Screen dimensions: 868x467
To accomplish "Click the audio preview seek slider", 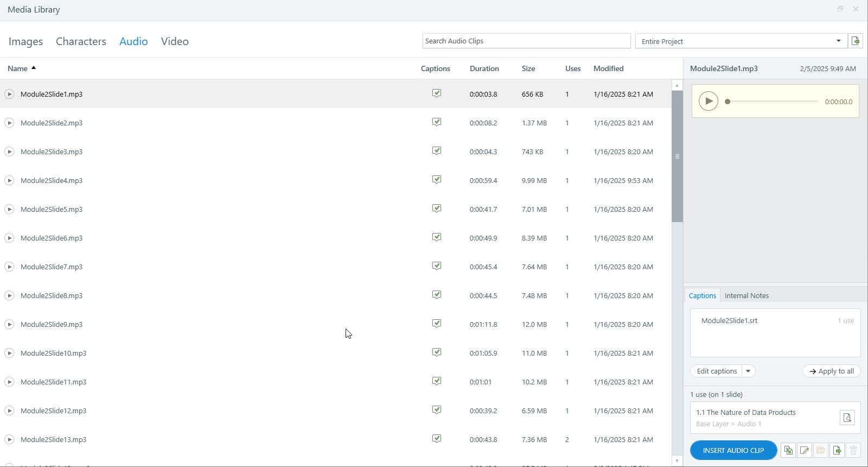I will click(771, 102).
